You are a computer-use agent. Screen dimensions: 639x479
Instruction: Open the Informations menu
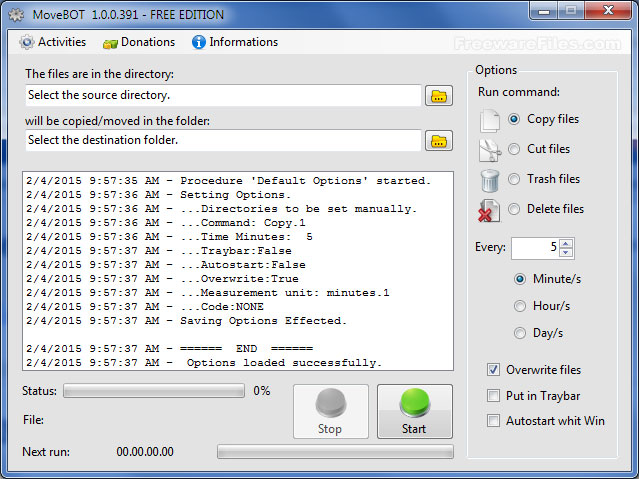coord(235,42)
